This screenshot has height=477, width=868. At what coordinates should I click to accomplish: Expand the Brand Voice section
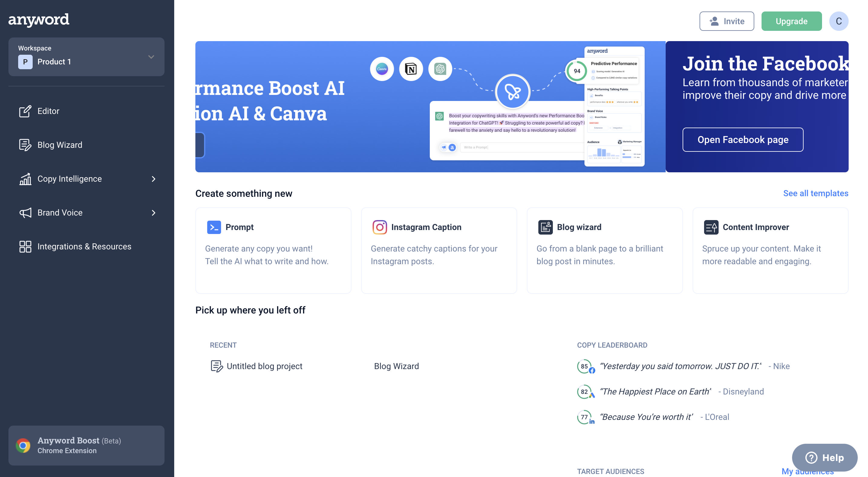click(153, 213)
